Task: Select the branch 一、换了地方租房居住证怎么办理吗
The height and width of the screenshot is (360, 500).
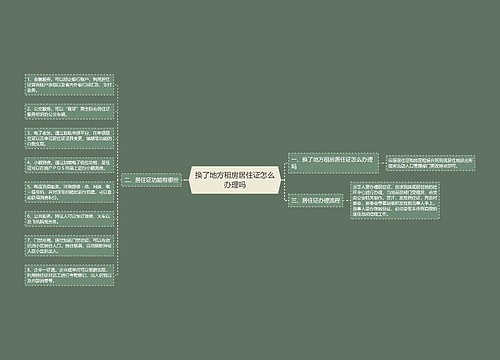Action: click(333, 163)
